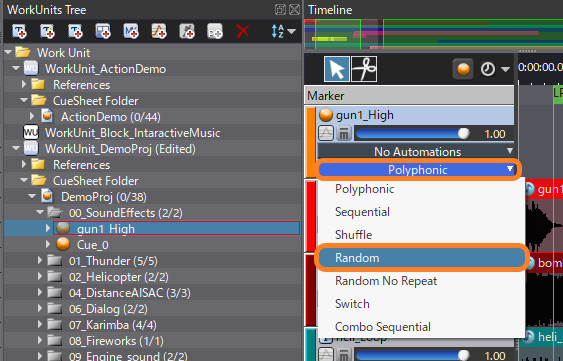This screenshot has width=563, height=361.
Task: Click the gray slash-plus toolbar icon
Action: pyautogui.click(x=187, y=31)
